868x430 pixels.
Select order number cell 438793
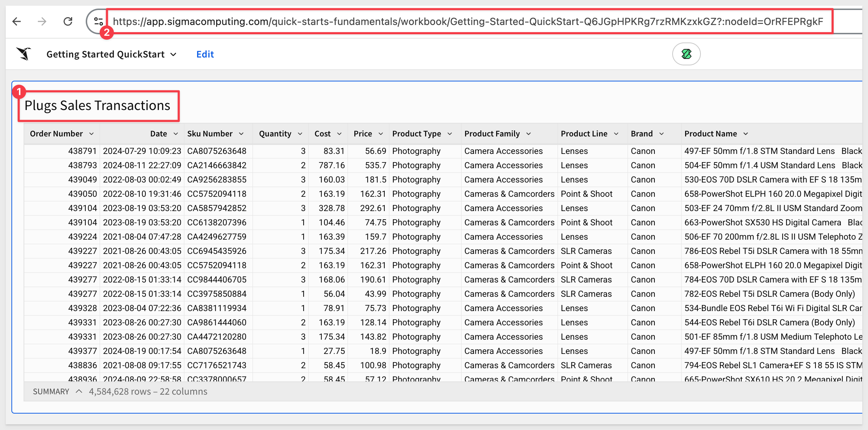point(83,165)
